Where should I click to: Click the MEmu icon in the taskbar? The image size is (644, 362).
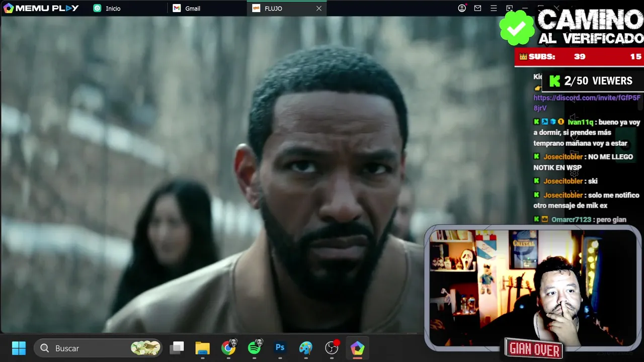pos(357,348)
